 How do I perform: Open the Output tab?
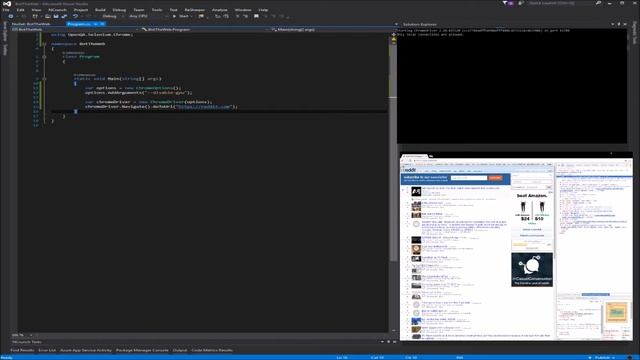coord(180,350)
